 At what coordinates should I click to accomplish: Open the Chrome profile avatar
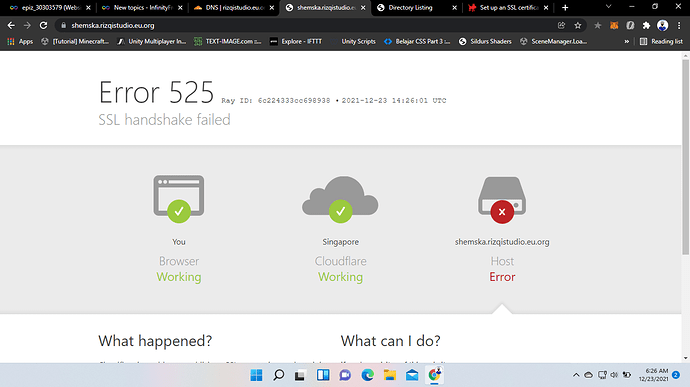pos(662,26)
